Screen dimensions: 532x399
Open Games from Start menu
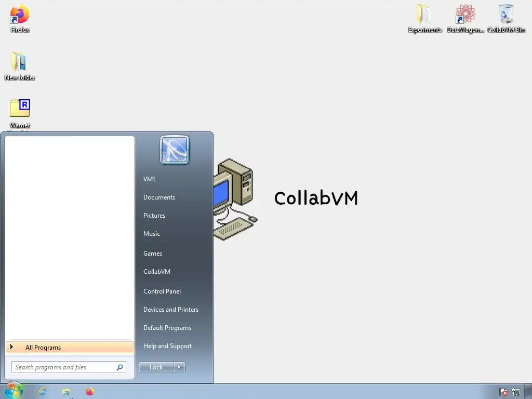pos(153,254)
